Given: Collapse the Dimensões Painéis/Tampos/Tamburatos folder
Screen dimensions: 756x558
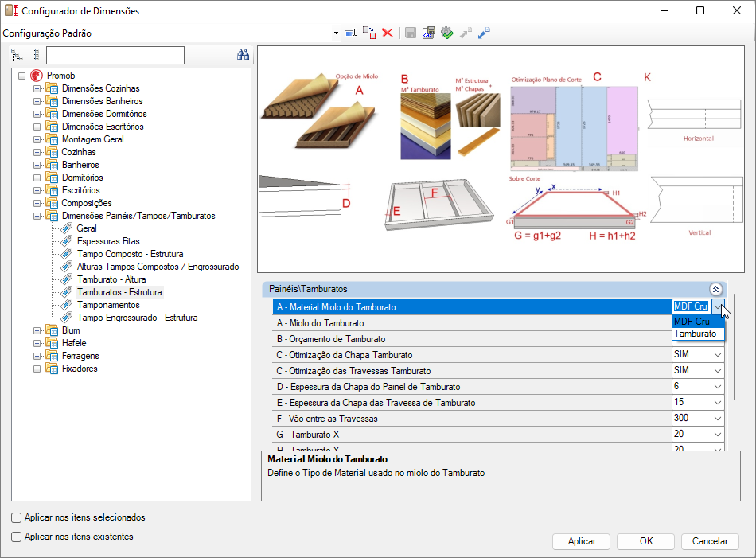Looking at the screenshot, I should (37, 216).
